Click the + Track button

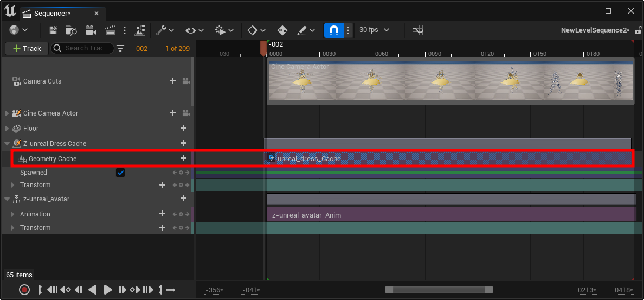click(x=27, y=48)
